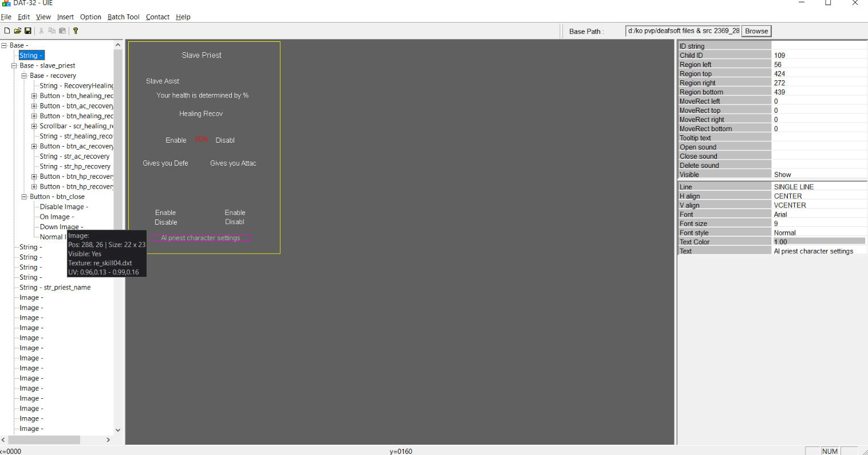Click the yellow question mark help icon
Image resolution: width=868 pixels, height=455 pixels.
(76, 31)
